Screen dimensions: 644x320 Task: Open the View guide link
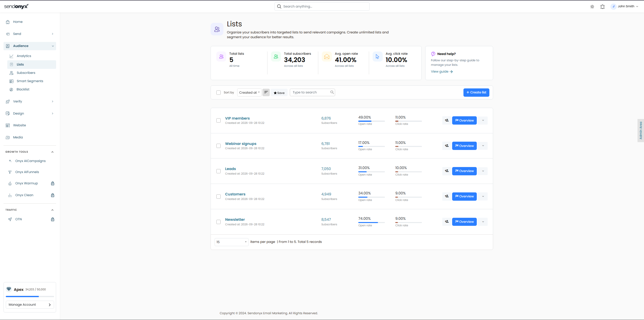click(x=442, y=72)
